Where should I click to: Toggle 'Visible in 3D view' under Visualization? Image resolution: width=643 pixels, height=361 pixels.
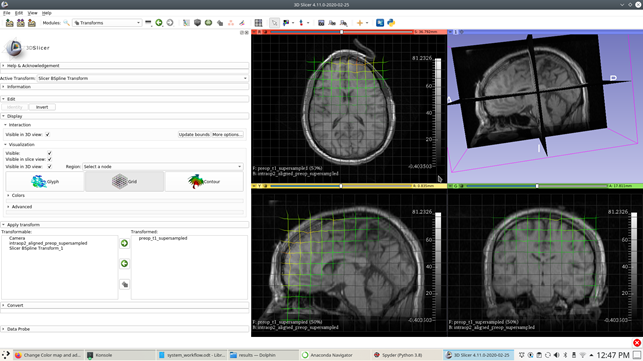[x=50, y=167]
